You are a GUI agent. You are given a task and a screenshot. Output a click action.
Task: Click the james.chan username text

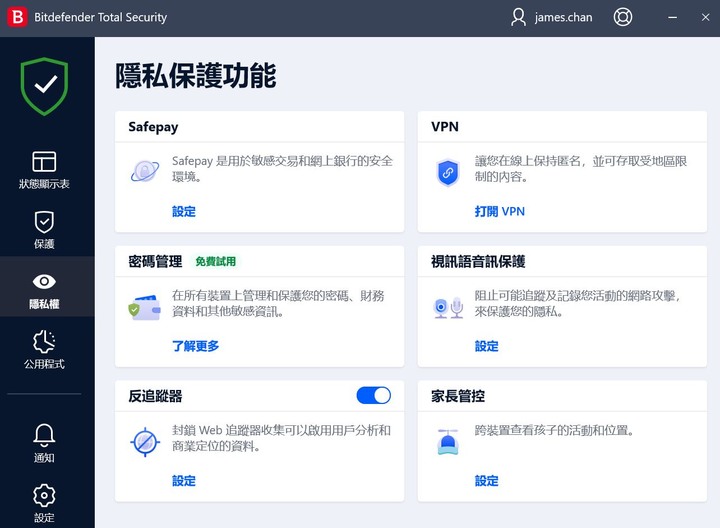coord(563,17)
